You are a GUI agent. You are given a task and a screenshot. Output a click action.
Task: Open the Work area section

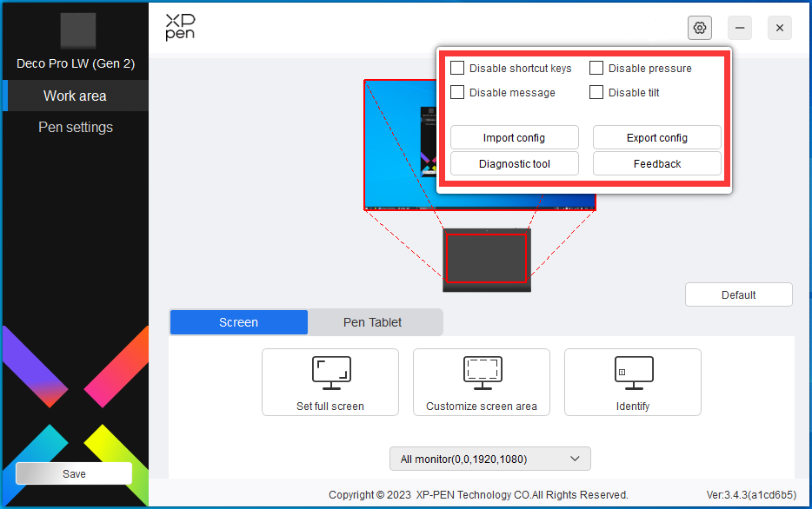coord(76,96)
